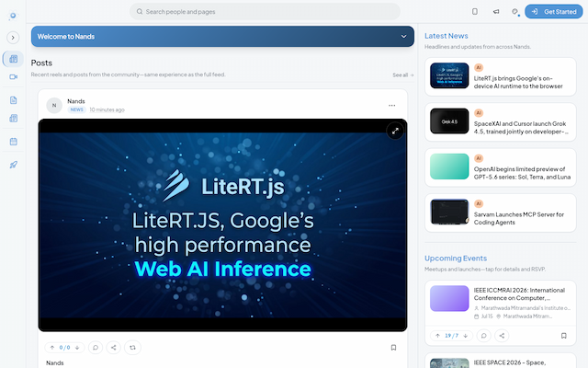Open the Upcoming Events section heading
The height and width of the screenshot is (368, 588).
456,259
